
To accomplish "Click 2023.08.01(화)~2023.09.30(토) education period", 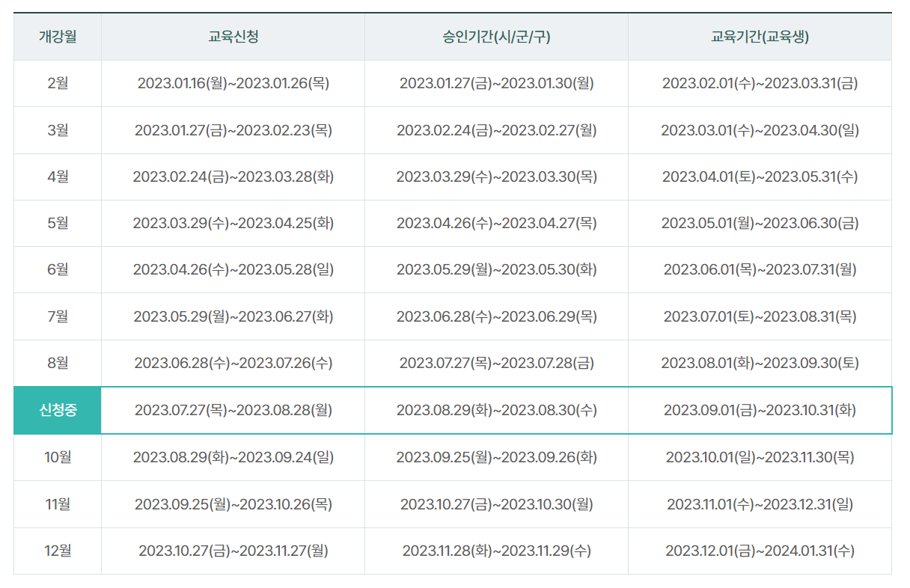I will (x=760, y=363).
